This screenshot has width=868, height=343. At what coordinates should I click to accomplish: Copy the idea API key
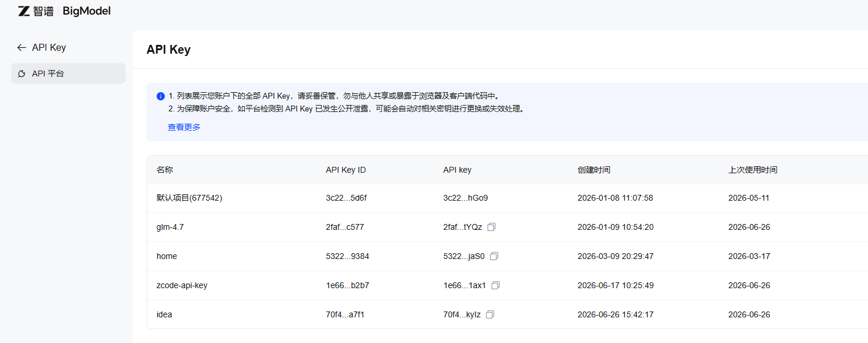(x=490, y=314)
